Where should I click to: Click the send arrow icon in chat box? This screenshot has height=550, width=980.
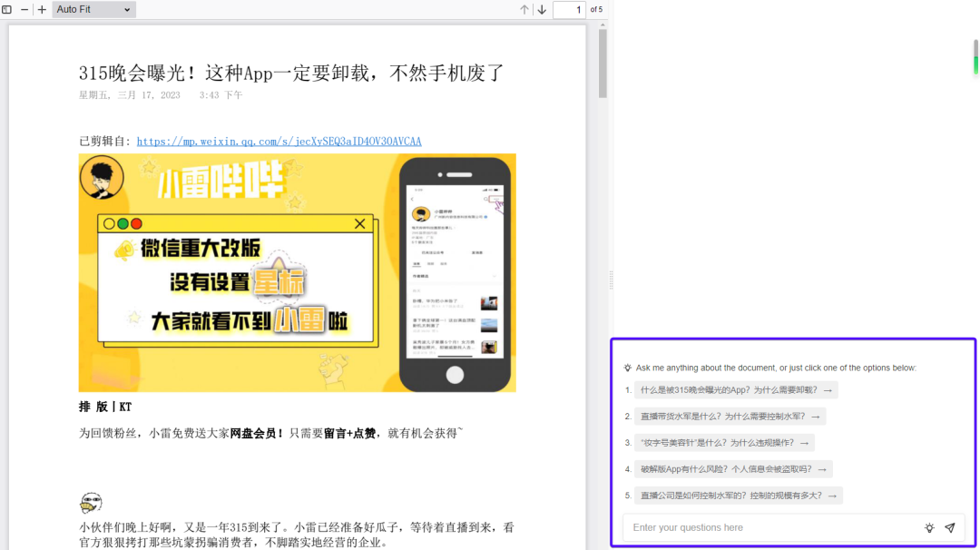click(950, 527)
